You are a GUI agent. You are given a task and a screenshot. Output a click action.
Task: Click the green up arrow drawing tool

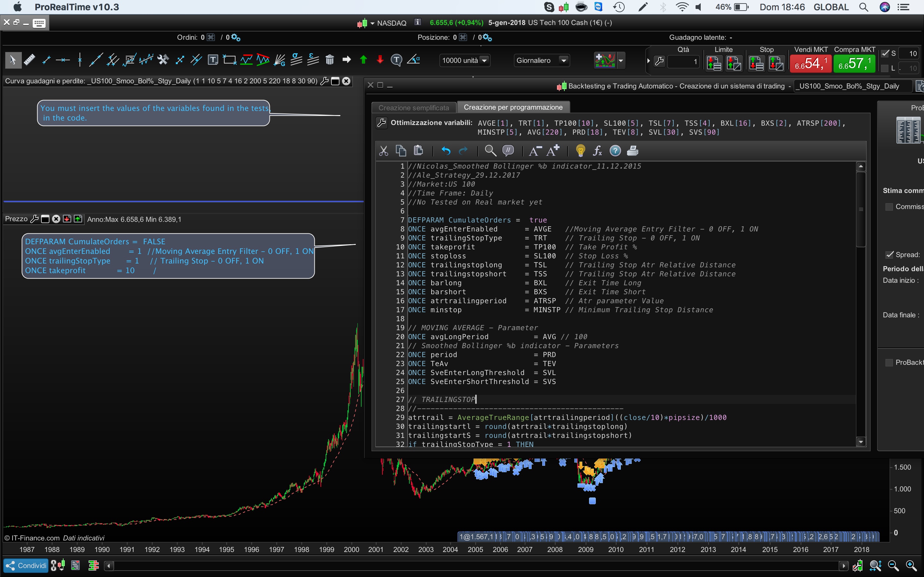click(x=363, y=60)
